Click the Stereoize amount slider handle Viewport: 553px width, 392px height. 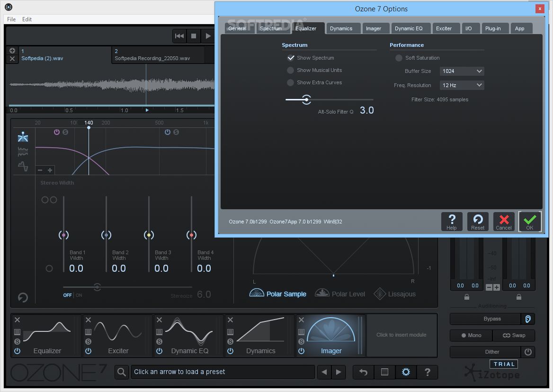pos(98,287)
